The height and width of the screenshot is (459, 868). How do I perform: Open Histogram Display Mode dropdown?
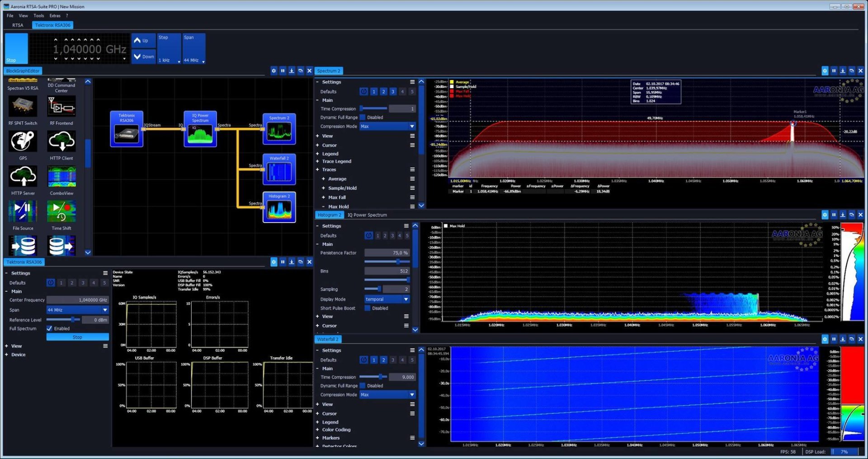[x=387, y=299]
